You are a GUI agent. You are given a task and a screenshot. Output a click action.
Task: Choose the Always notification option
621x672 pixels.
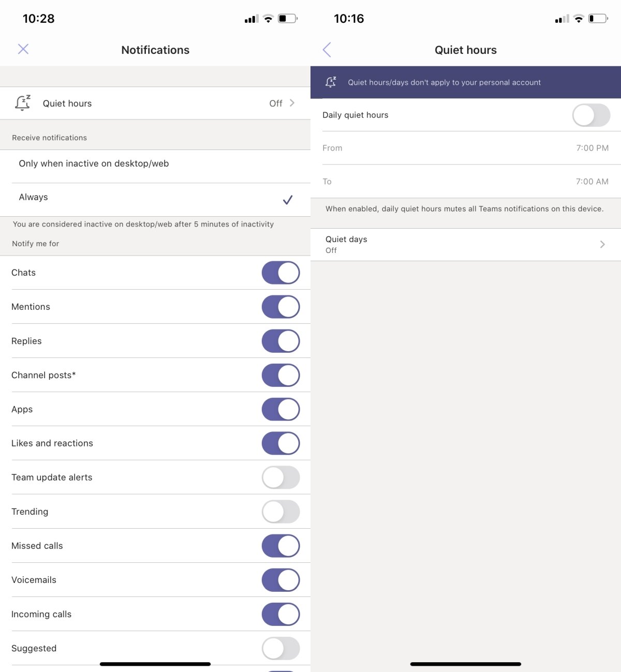click(x=34, y=197)
